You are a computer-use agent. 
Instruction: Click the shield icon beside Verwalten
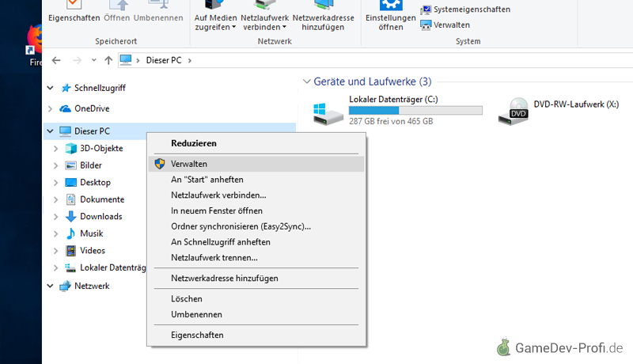coord(160,164)
